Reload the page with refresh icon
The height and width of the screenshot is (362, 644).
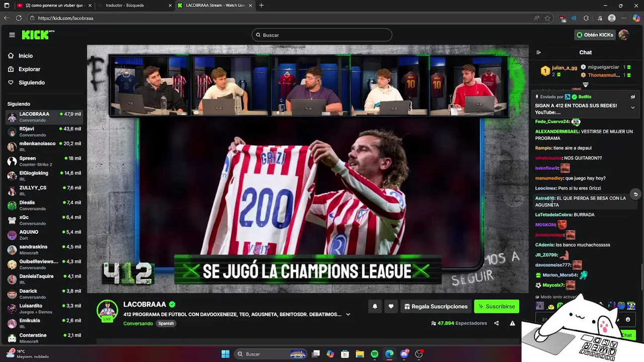pyautogui.click(x=19, y=18)
